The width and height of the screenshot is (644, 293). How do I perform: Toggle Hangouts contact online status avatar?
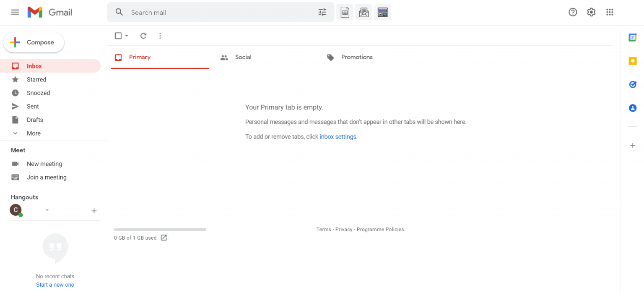(16, 209)
